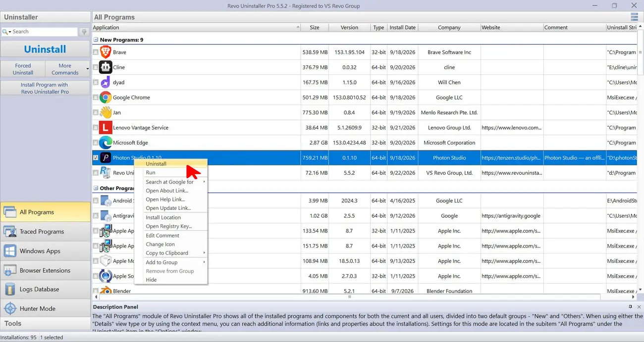Open the tenzen.studio website link
The image size is (644, 342).
(x=511, y=158)
